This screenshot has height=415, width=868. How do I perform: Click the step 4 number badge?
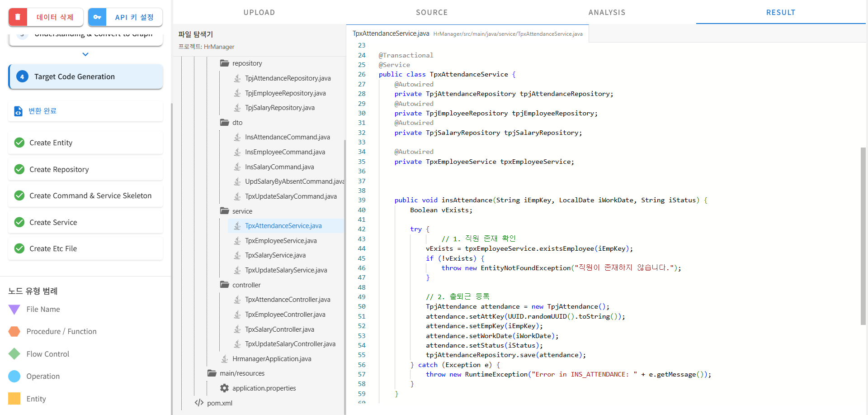click(x=22, y=76)
